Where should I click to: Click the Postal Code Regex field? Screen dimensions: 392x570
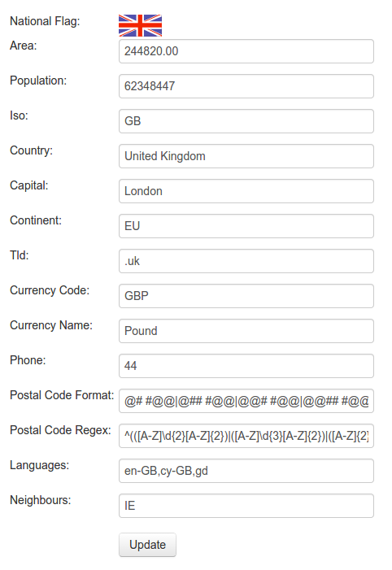246,436
